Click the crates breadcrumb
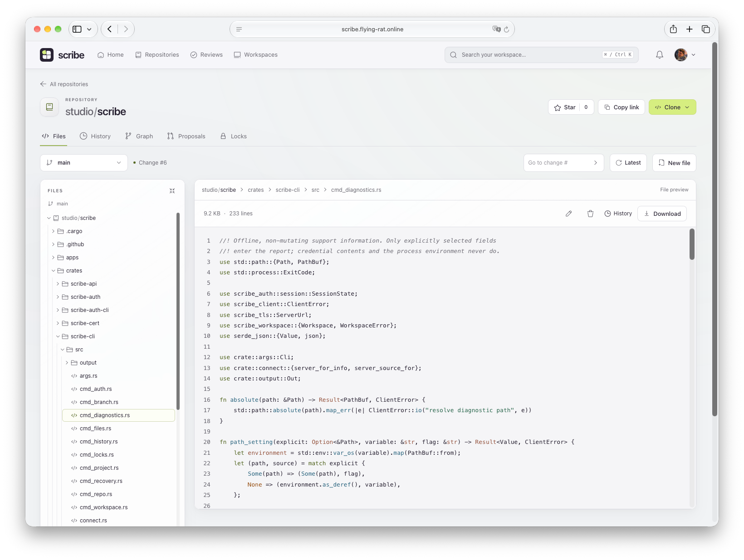The width and height of the screenshot is (744, 560). point(256,190)
